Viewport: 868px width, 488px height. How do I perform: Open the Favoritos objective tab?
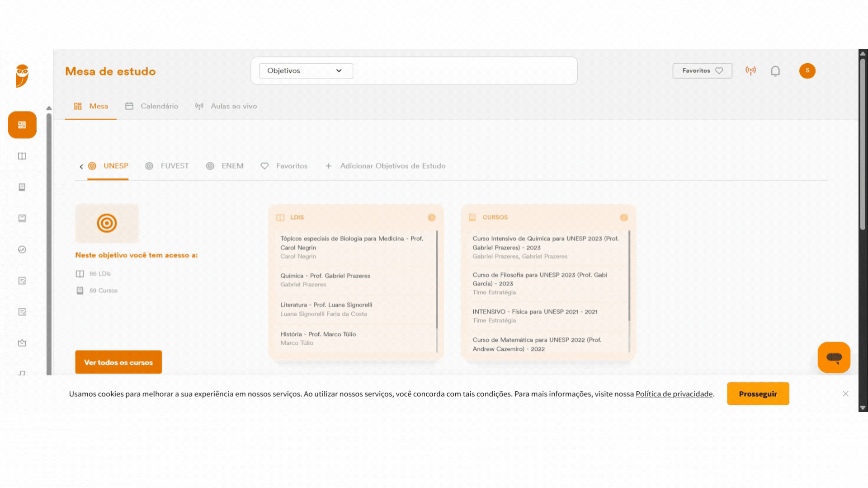click(x=284, y=166)
